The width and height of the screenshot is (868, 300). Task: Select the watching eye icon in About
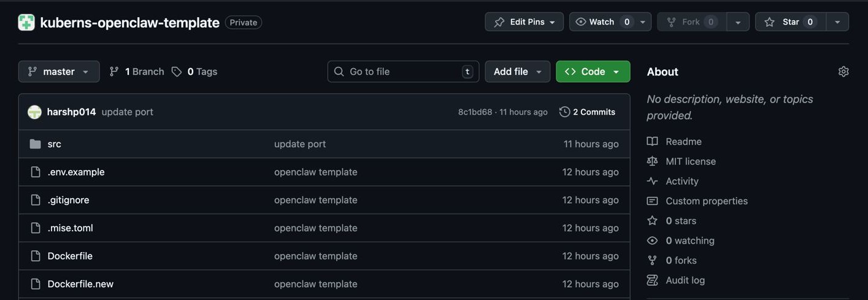pyautogui.click(x=652, y=240)
